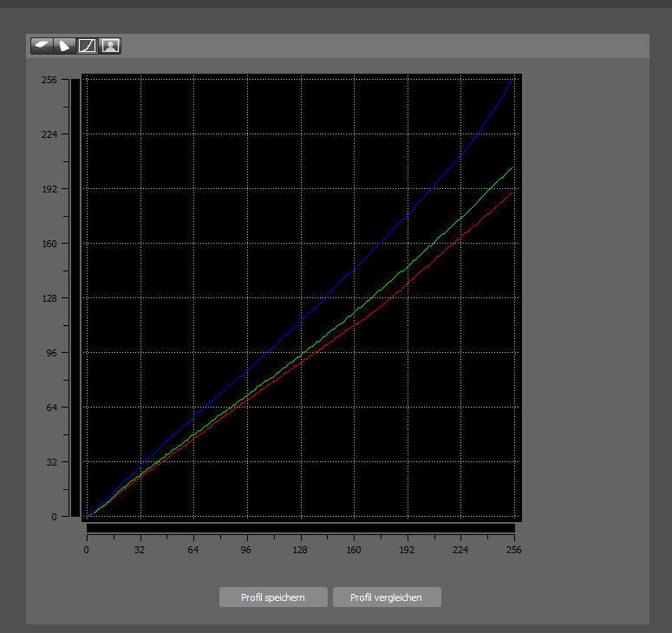Click the curves' origin point
This screenshot has height=633, width=672.
(87, 516)
